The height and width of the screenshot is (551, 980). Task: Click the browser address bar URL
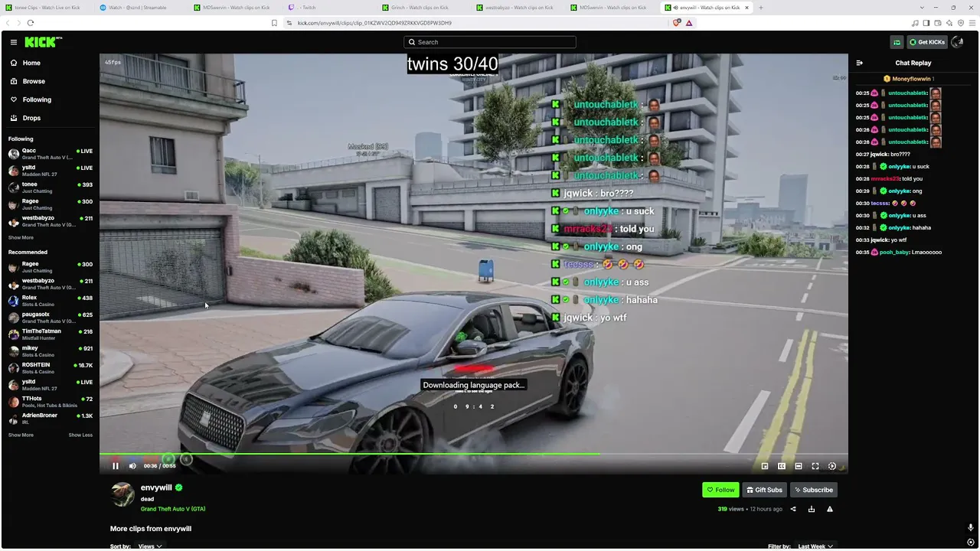click(374, 23)
